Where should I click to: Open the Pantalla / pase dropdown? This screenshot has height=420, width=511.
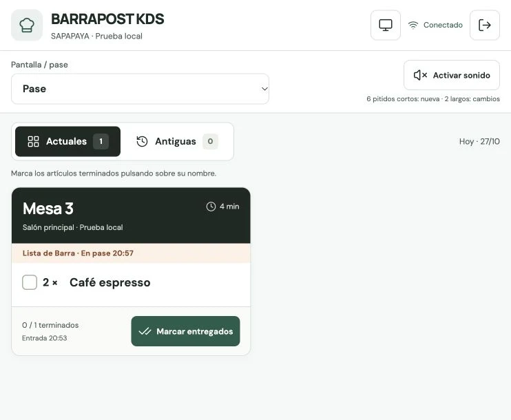coord(140,89)
